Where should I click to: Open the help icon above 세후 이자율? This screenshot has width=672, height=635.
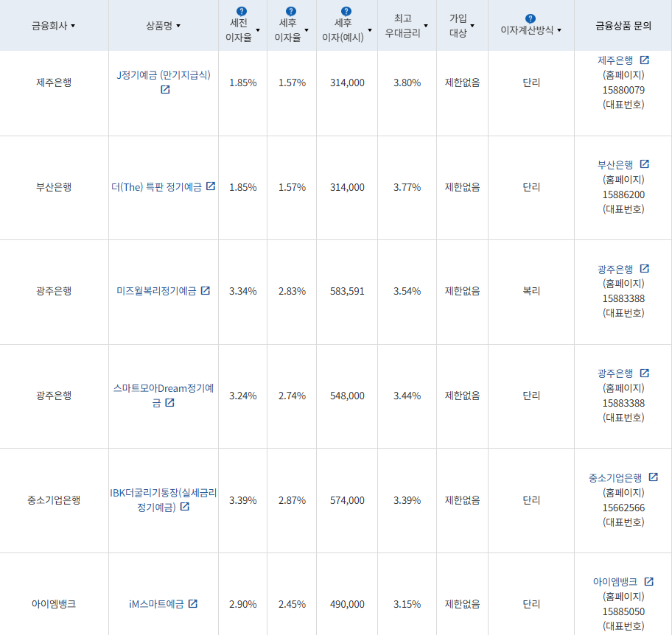291,12
